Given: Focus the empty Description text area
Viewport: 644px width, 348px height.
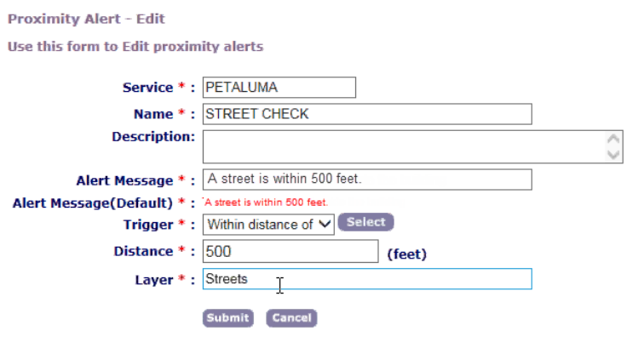Looking at the screenshot, I should pyautogui.click(x=404, y=146).
